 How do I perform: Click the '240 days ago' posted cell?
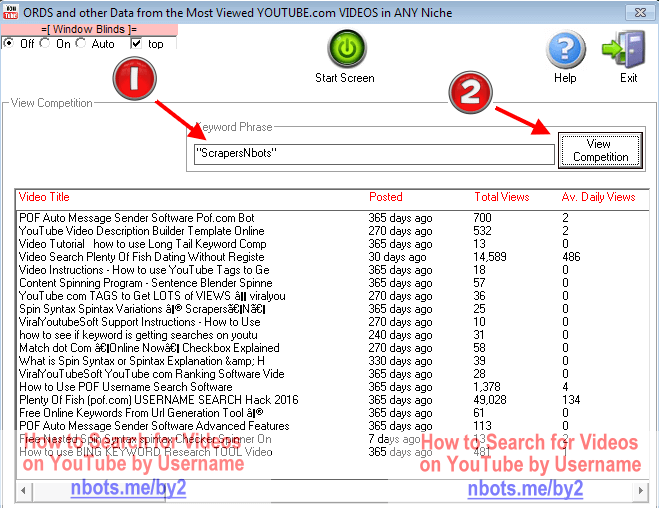(x=400, y=335)
